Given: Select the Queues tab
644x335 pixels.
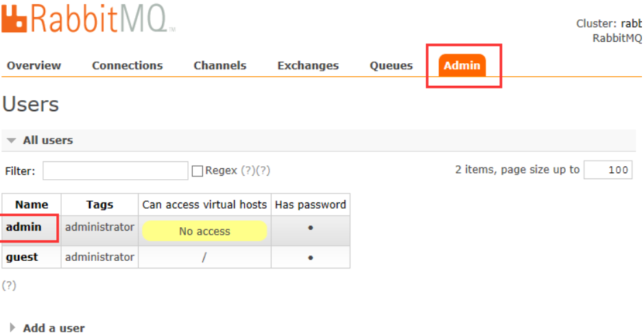Looking at the screenshot, I should point(391,66).
